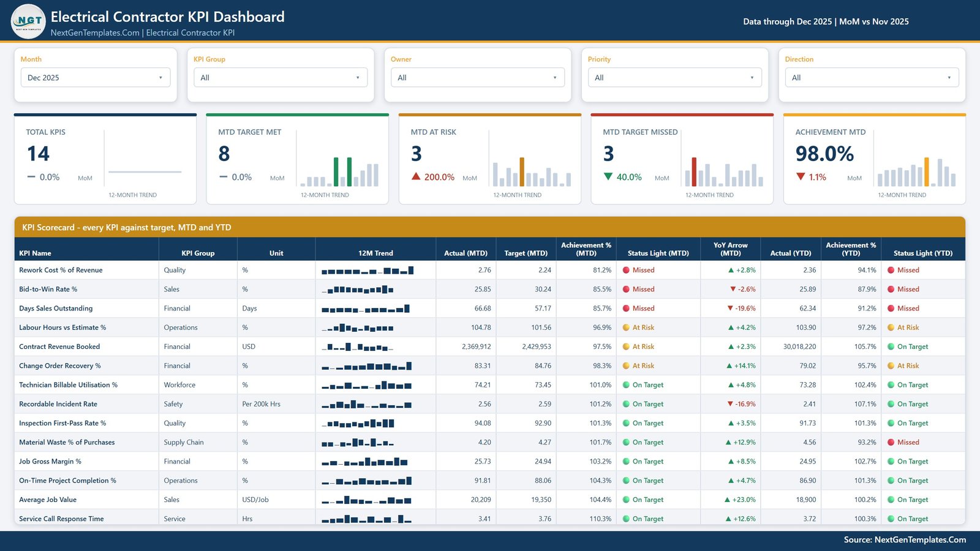Click the Source: NextGenTemplates.Com footer text
This screenshot has width=980, height=551.
click(x=905, y=540)
